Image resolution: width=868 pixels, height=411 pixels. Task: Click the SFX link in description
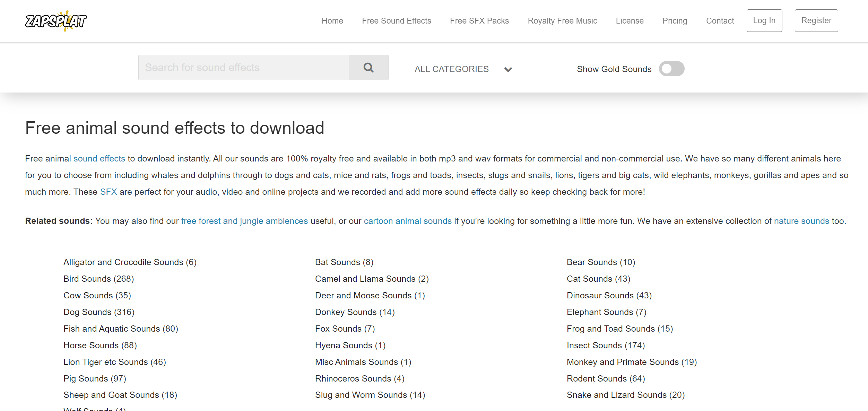108,192
